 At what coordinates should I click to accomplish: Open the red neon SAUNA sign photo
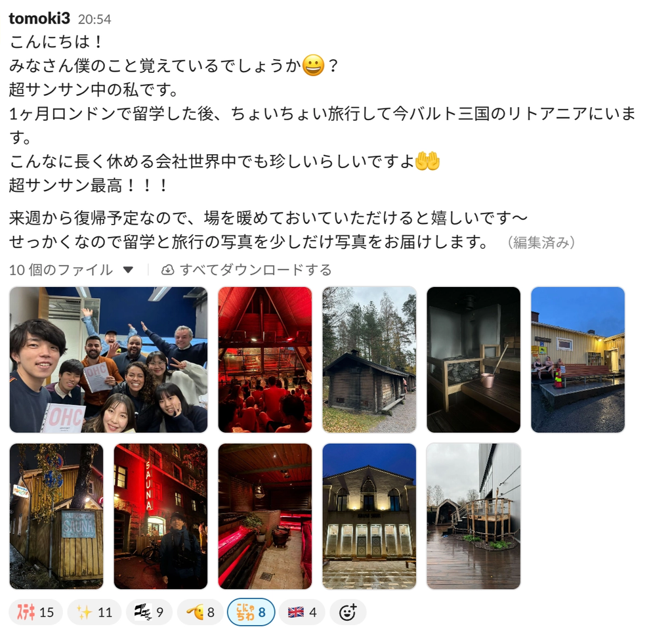[161, 516]
